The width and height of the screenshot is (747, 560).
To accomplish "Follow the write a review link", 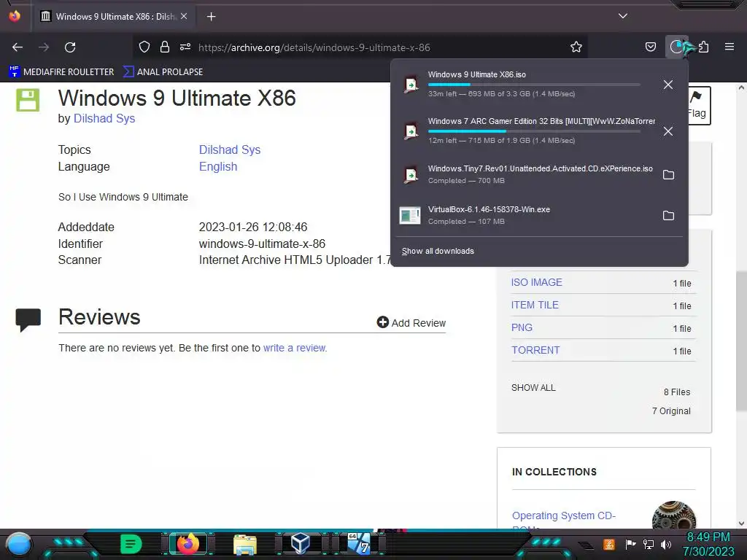I will (x=295, y=348).
